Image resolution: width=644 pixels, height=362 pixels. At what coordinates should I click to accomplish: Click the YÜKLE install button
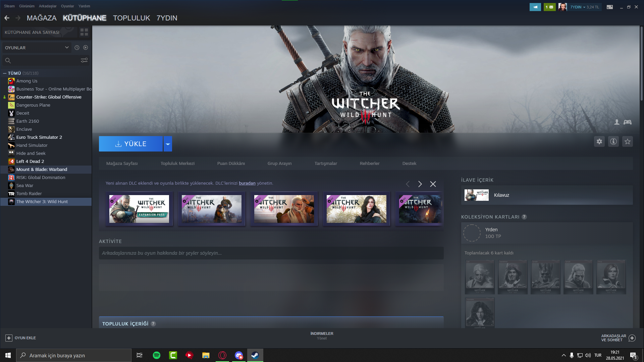click(x=131, y=144)
